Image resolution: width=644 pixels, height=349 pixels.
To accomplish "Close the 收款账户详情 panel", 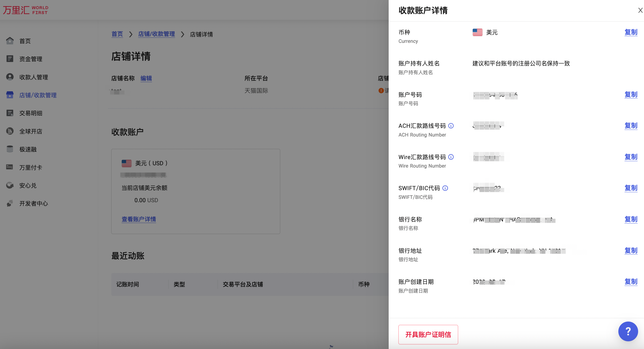I will coord(640,10).
